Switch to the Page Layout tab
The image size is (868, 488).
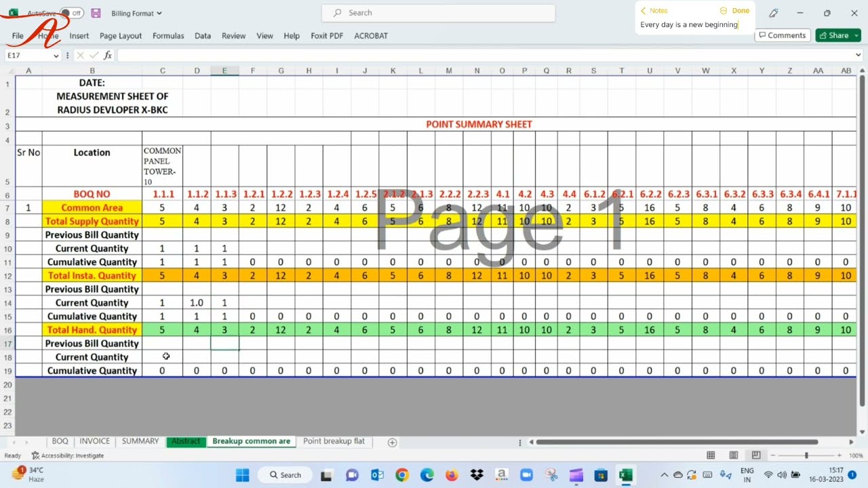121,36
